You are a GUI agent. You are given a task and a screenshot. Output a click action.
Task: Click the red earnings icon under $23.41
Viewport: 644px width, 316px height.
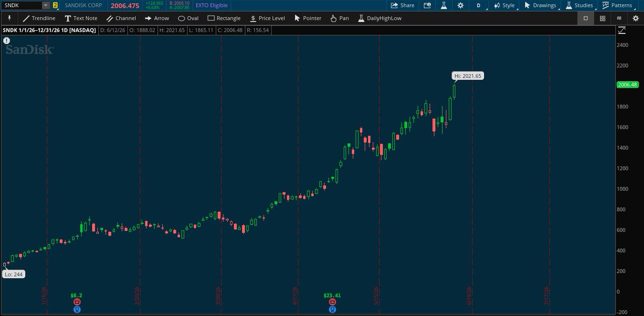pyautogui.click(x=333, y=303)
